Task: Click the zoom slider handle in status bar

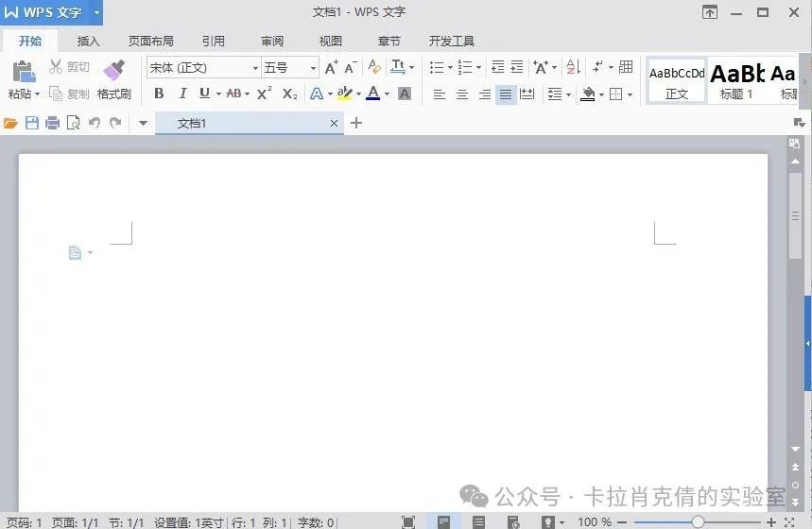Action: click(698, 521)
